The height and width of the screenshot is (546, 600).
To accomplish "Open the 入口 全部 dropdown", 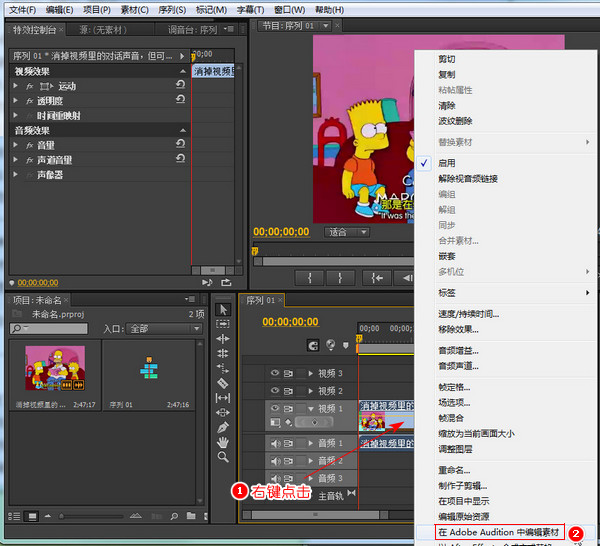I will 164,328.
